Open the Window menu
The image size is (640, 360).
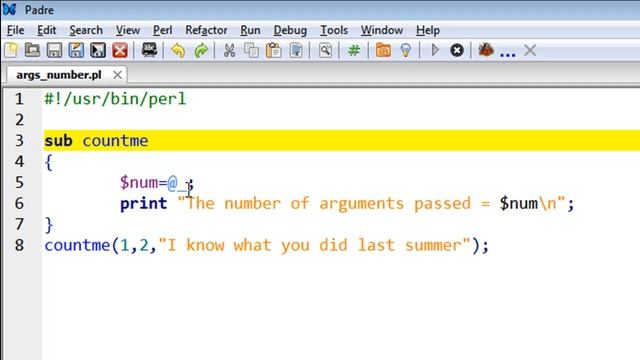coord(382,30)
